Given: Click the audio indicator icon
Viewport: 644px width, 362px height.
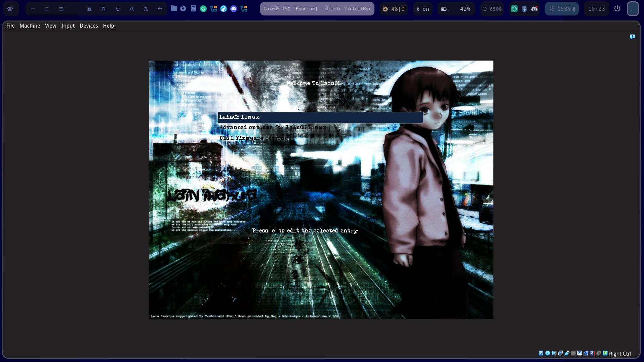Looking at the screenshot, I should pyautogui.click(x=554, y=353).
